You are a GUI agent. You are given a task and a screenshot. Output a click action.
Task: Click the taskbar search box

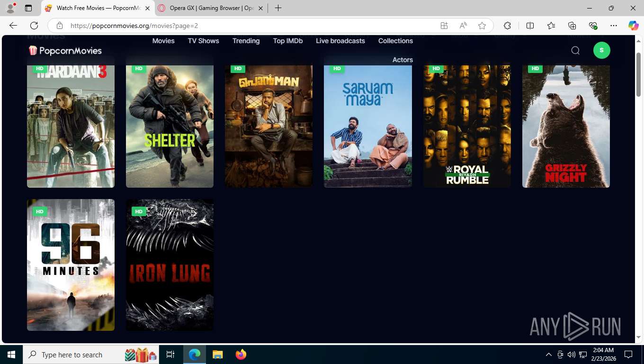(92, 355)
